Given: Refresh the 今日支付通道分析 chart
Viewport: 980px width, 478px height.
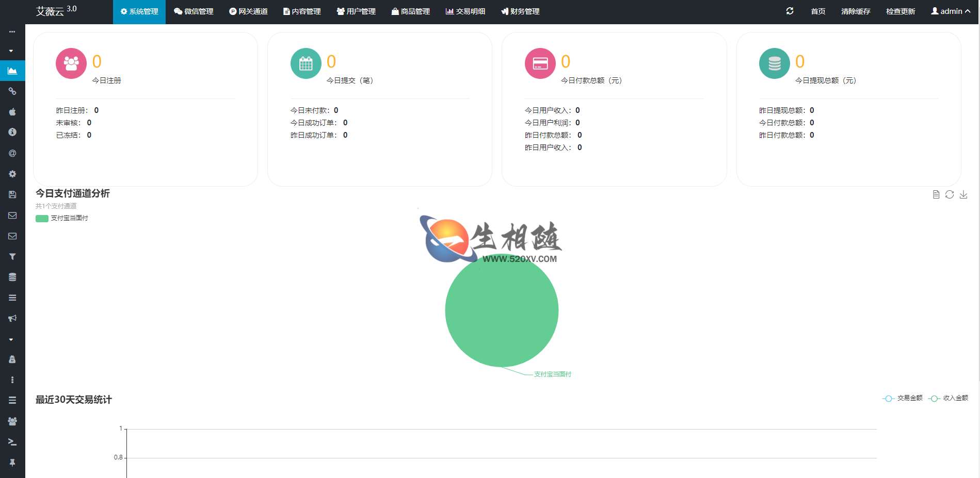Looking at the screenshot, I should (x=950, y=195).
